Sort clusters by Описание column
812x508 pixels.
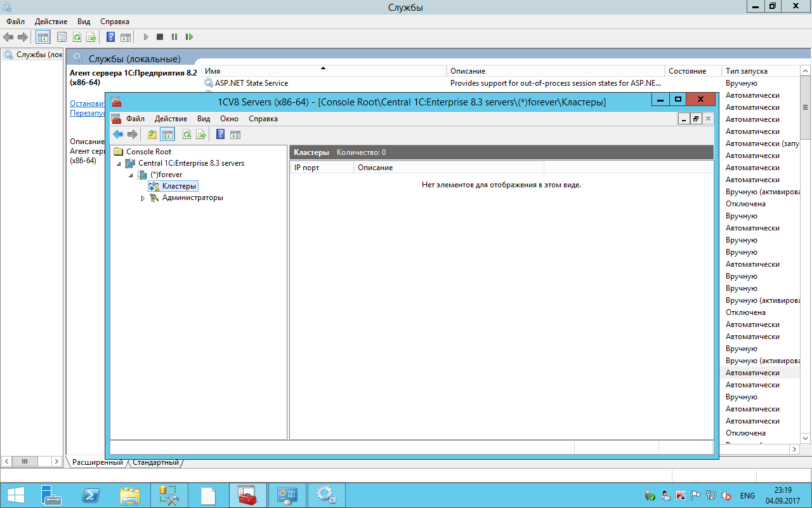click(449, 168)
